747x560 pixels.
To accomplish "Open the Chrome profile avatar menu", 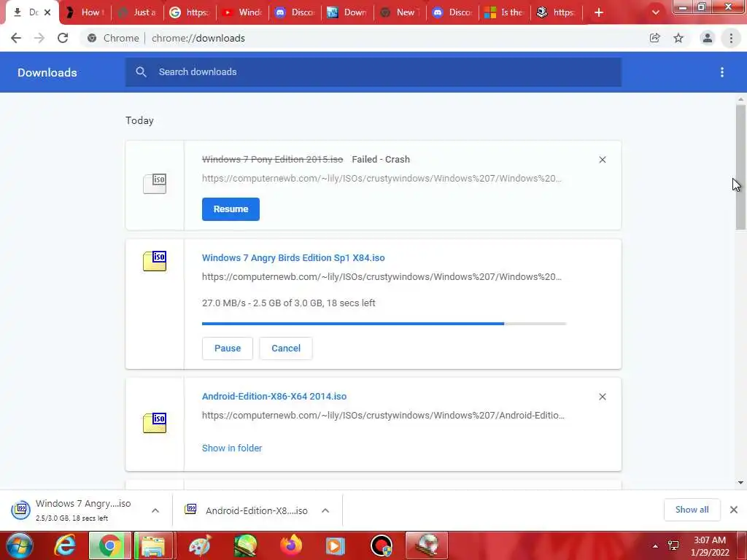I will [x=708, y=38].
